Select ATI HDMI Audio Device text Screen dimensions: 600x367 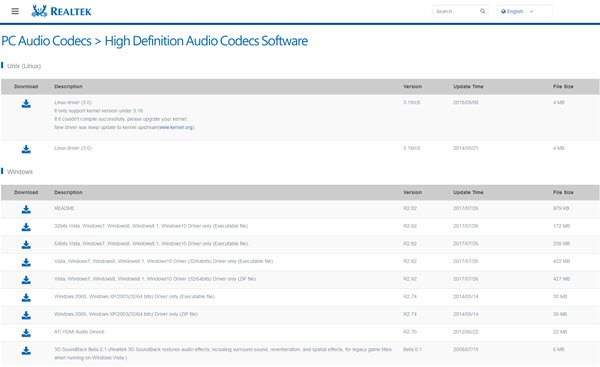79,331
